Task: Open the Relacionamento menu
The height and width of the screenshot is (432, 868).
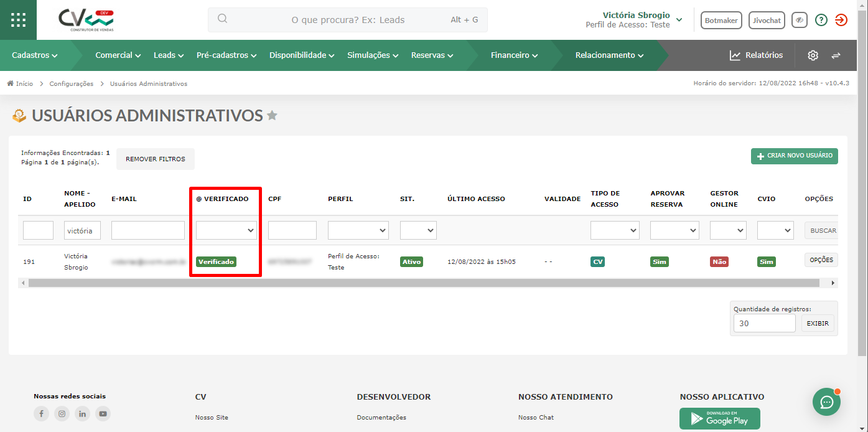Action: (x=609, y=55)
